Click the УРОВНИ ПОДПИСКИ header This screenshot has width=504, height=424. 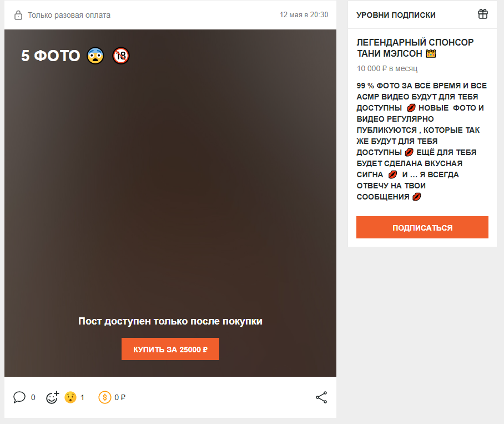tap(396, 15)
